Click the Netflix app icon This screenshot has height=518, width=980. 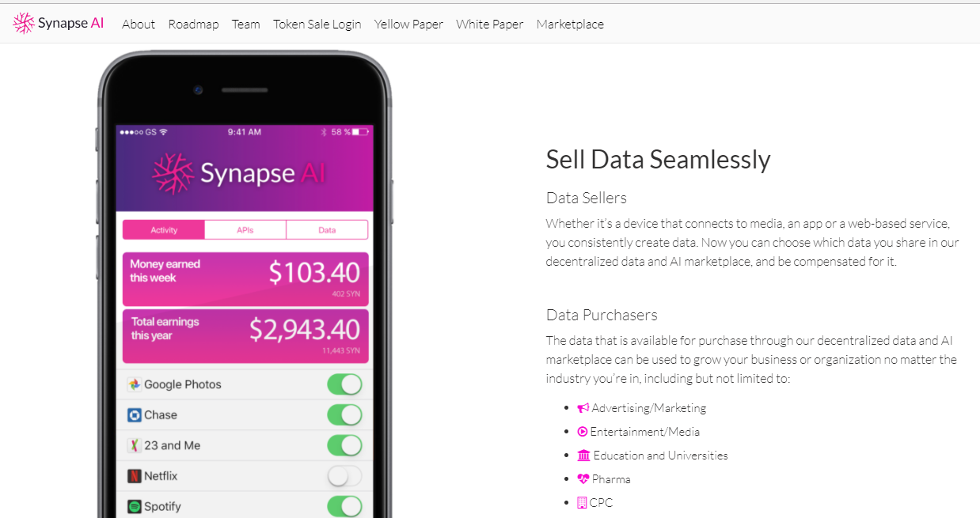pyautogui.click(x=135, y=475)
